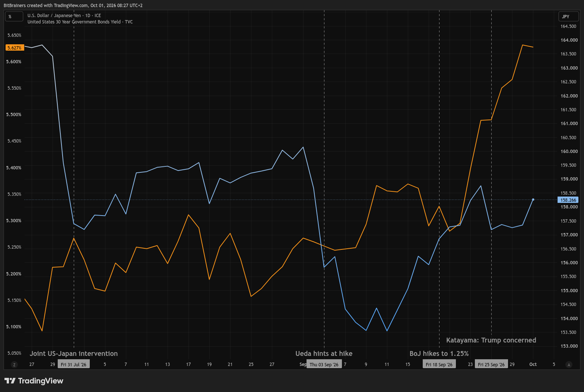Click the orange 5.627% yield price label

15,48
